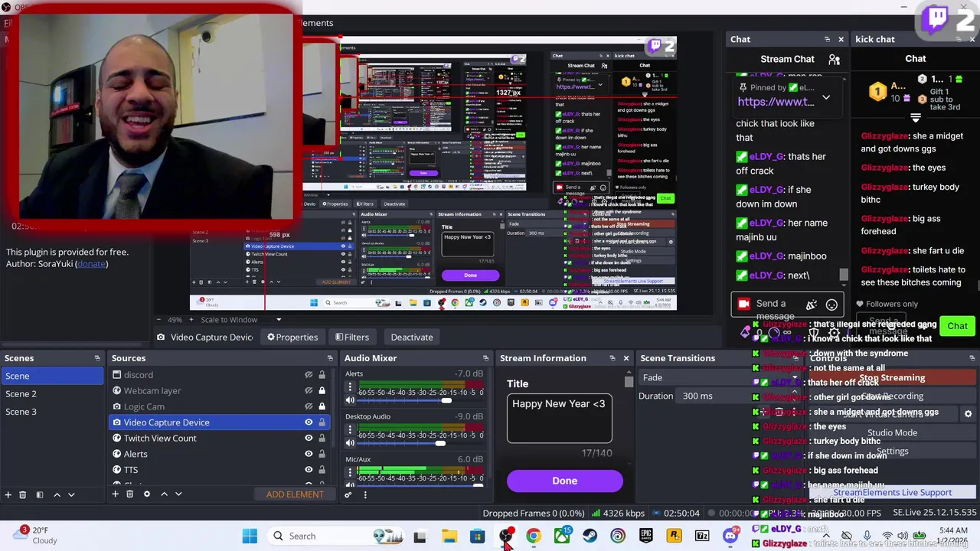Follow the donate link

pos(92,264)
